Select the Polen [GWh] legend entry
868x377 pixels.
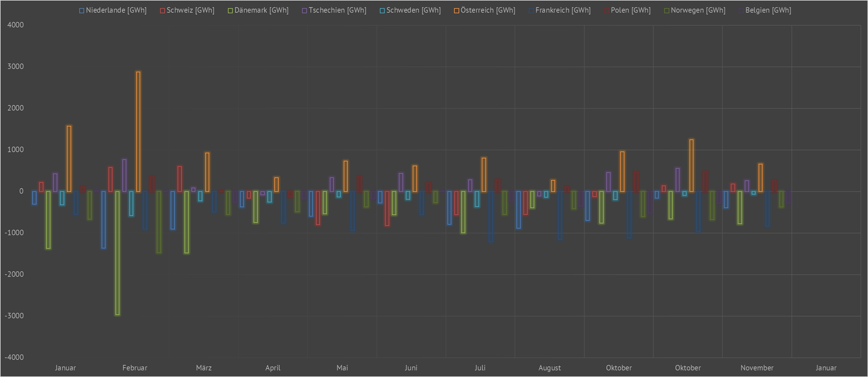(x=630, y=10)
